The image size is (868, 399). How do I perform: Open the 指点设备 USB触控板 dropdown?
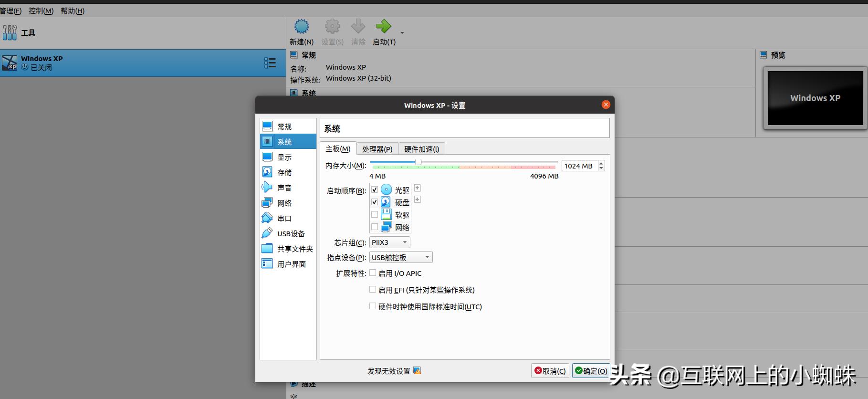[401, 257]
